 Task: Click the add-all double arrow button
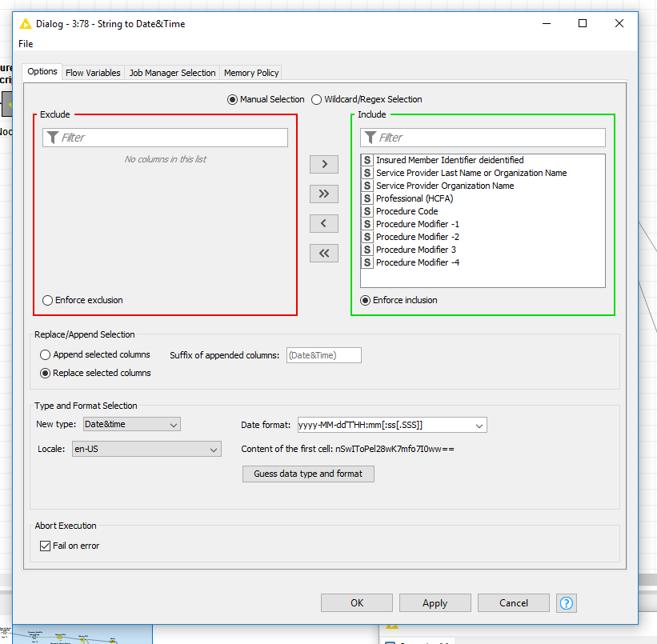coord(323,194)
